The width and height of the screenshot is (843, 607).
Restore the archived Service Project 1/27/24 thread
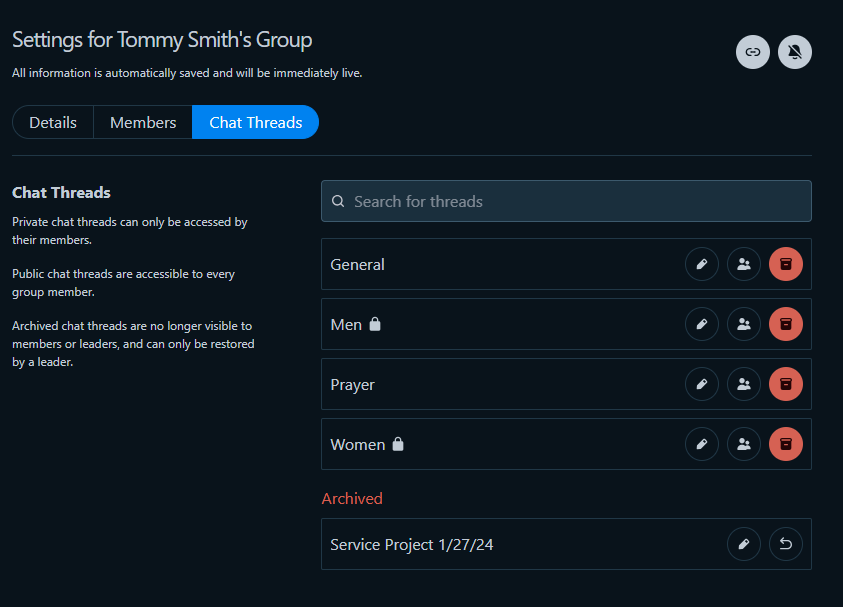point(785,544)
